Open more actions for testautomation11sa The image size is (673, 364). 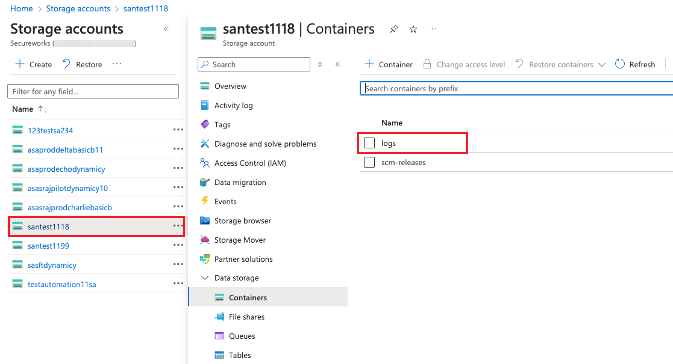(178, 283)
